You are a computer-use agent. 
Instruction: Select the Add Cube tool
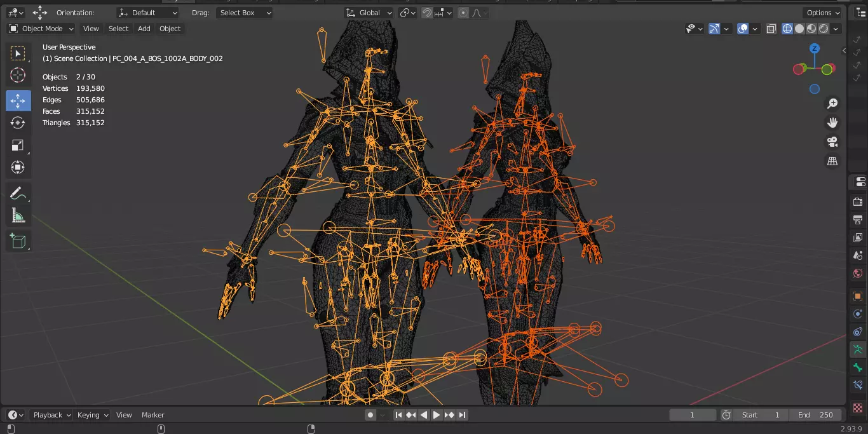click(18, 241)
